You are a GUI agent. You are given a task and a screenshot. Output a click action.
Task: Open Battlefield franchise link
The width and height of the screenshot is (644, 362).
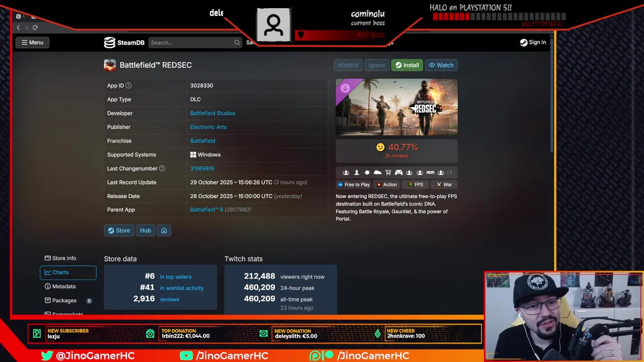tap(202, 141)
